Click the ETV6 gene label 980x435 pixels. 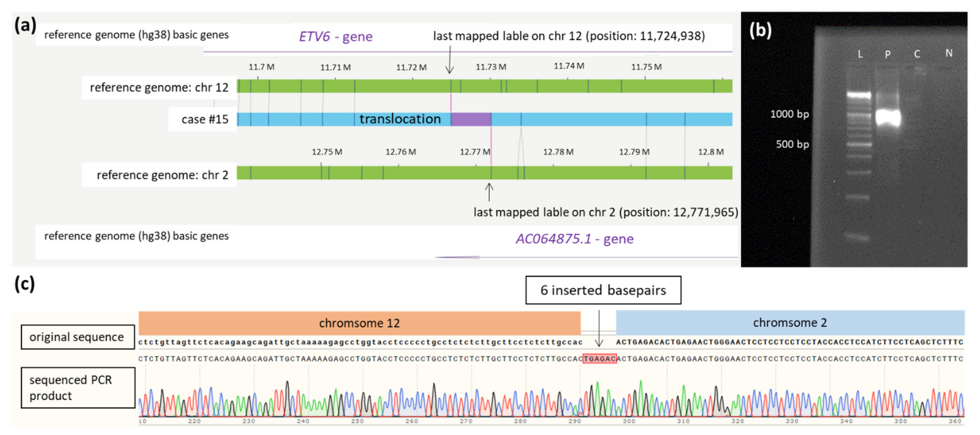pyautogui.click(x=336, y=37)
